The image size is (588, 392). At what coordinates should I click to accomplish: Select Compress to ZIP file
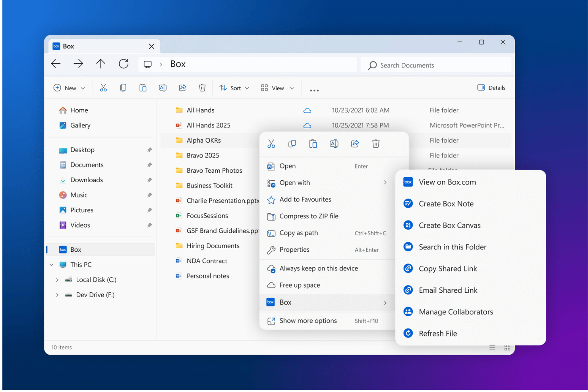(328, 216)
